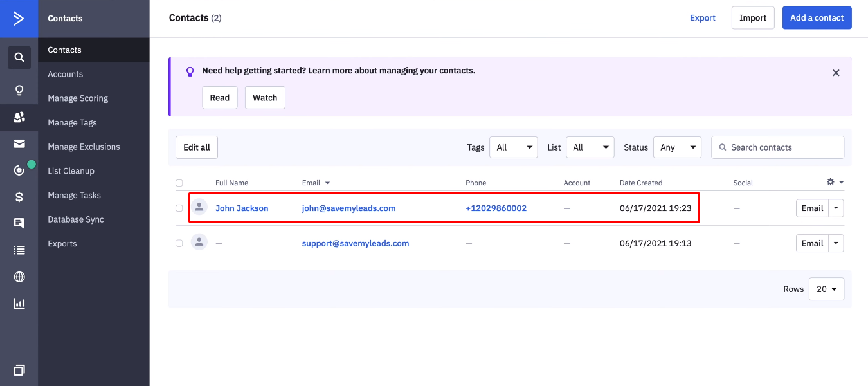Click the lightbulb icon in help banner
The height and width of the screenshot is (386, 868).
click(x=190, y=71)
